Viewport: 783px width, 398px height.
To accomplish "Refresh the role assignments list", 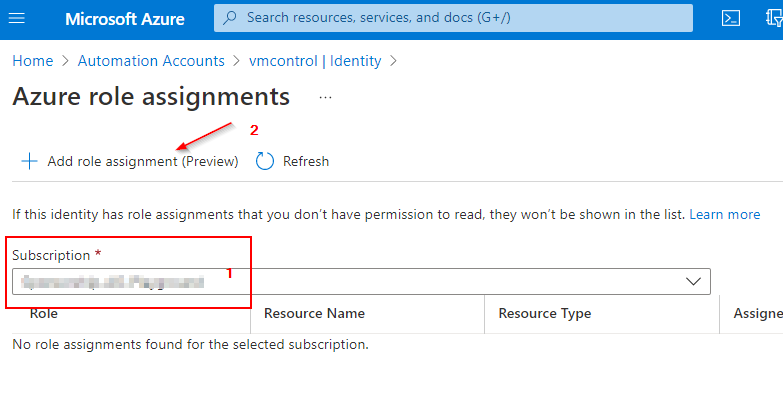I will [x=292, y=161].
